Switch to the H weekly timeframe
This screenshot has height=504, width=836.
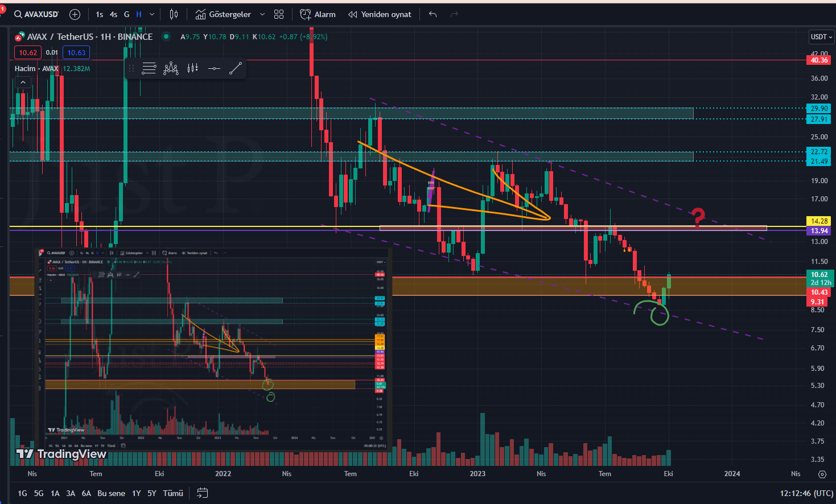pos(139,14)
